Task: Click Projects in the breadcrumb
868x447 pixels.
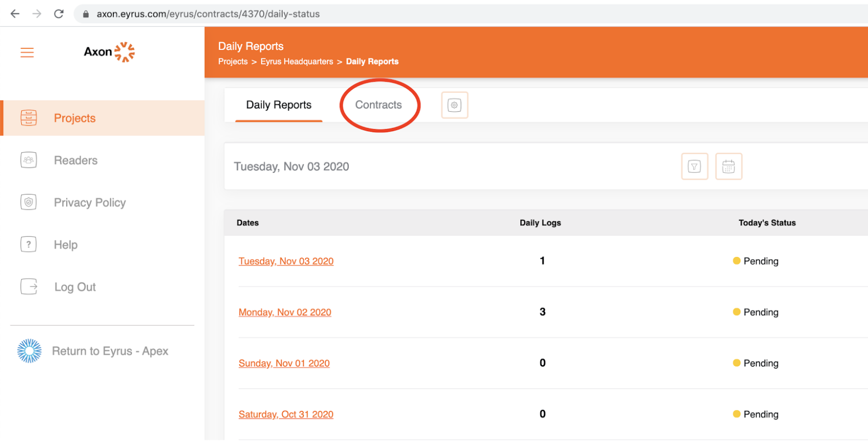Action: coord(233,62)
